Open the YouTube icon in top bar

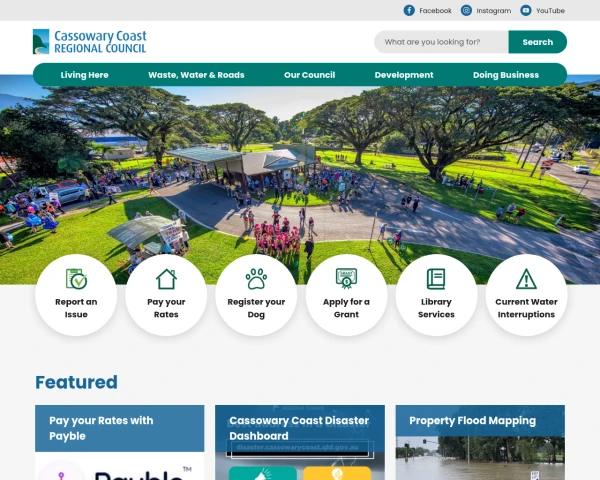pyautogui.click(x=525, y=10)
